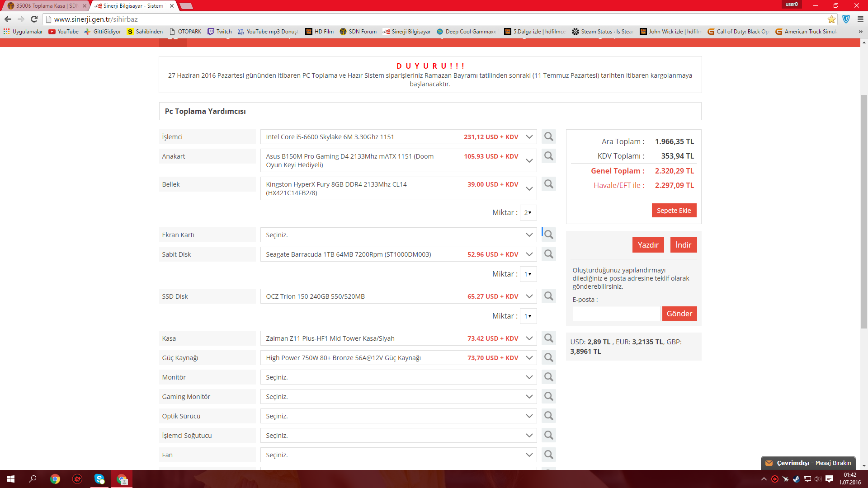Open Skype from the Windows taskbar
The height and width of the screenshot is (488, 868).
(99, 479)
